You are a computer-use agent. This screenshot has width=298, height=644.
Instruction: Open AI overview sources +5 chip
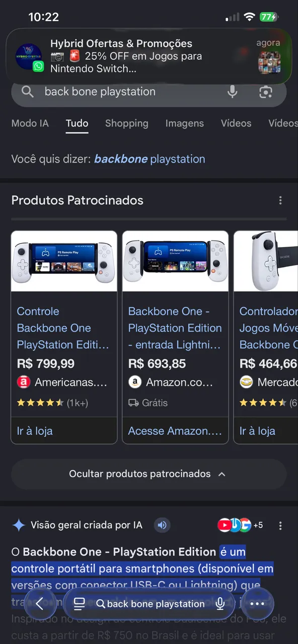pos(240,525)
